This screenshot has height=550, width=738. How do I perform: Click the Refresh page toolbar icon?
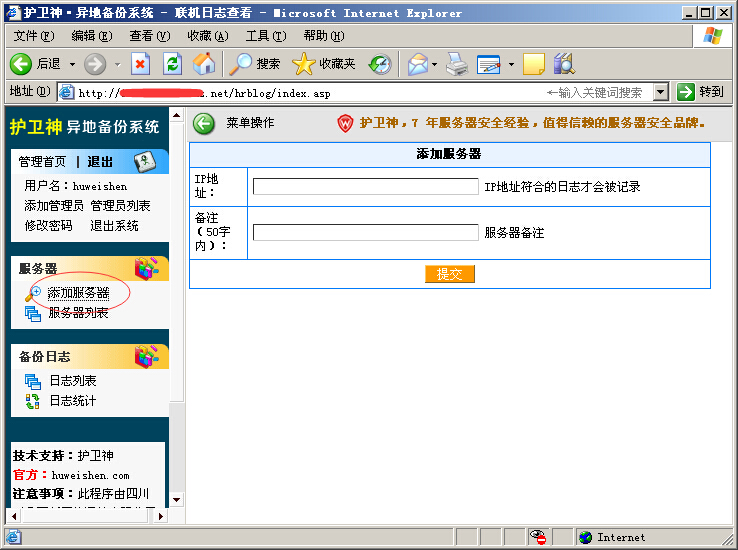[x=172, y=64]
